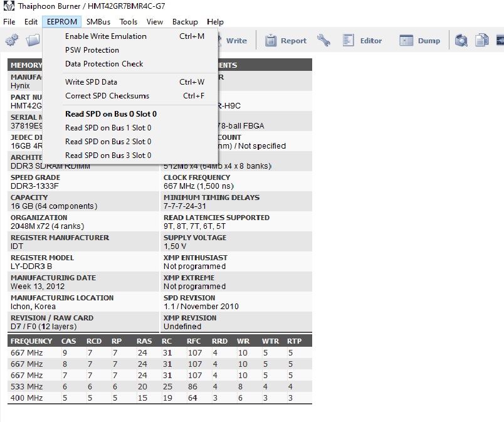The image size is (504, 422).
Task: Click the copy documents icon in toolbar
Action: (x=482, y=41)
